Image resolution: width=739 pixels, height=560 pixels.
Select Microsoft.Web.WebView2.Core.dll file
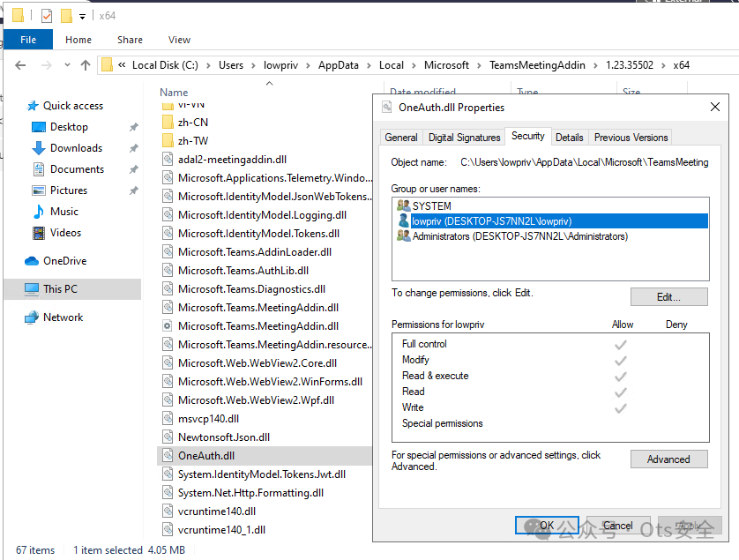(258, 363)
